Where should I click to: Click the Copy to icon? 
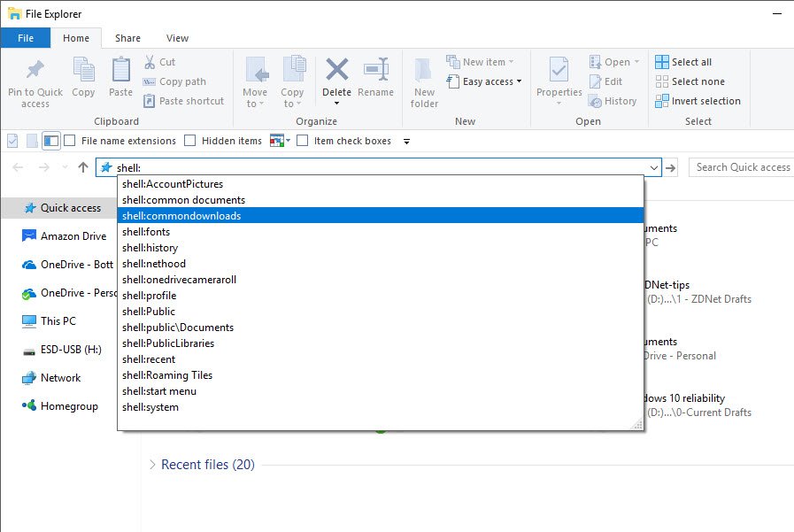(294, 69)
